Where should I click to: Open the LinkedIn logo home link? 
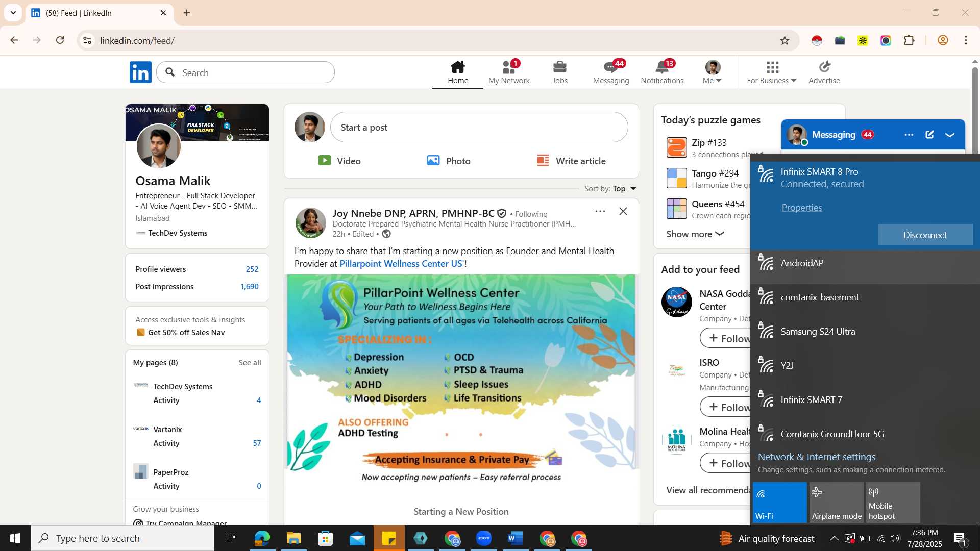point(140,72)
